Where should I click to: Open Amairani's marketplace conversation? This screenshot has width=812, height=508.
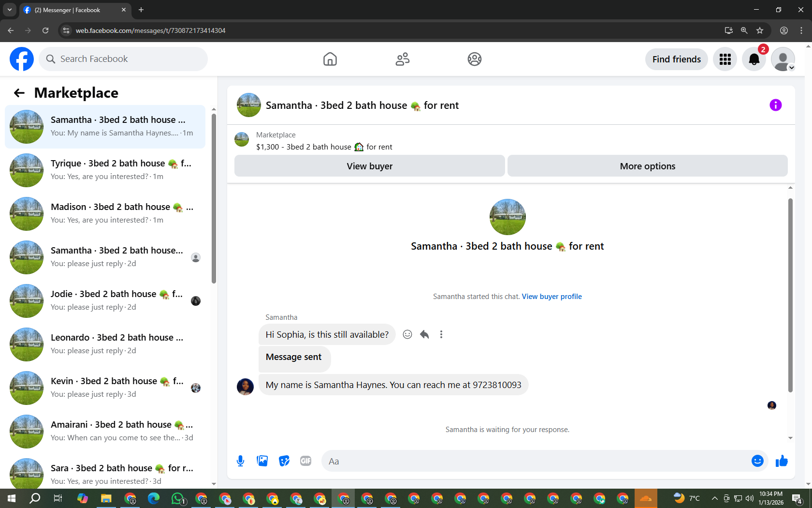[105, 432]
